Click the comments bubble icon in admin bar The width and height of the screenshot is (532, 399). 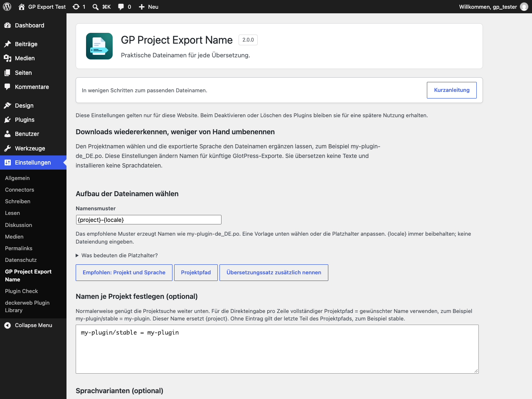(121, 7)
